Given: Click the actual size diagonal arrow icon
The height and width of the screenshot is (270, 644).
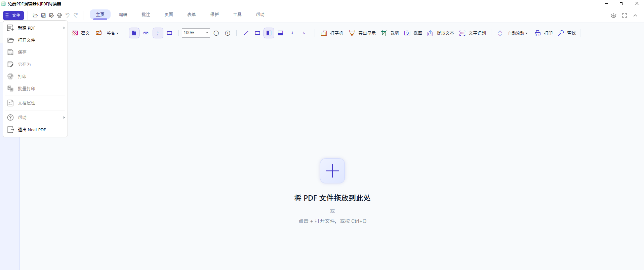Looking at the screenshot, I should pos(246,33).
